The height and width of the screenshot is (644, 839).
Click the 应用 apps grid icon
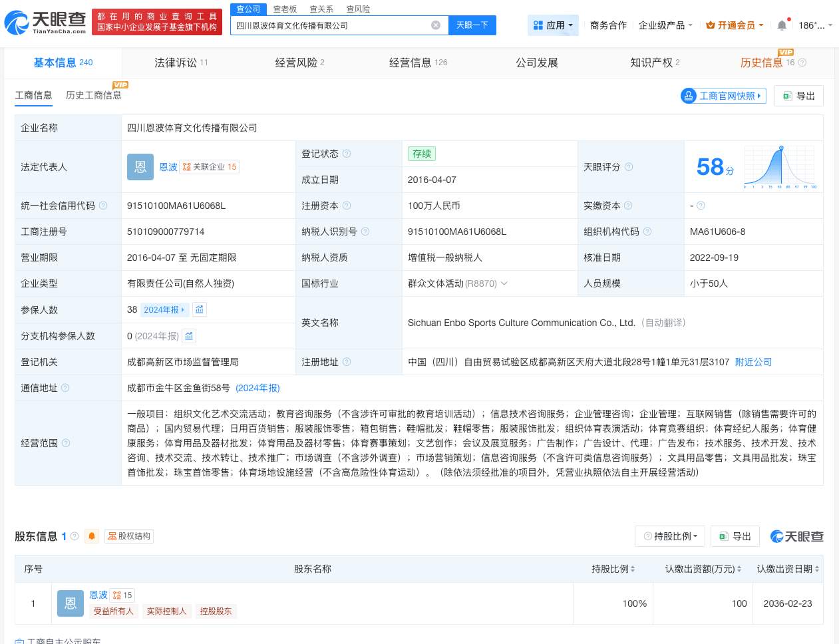538,25
